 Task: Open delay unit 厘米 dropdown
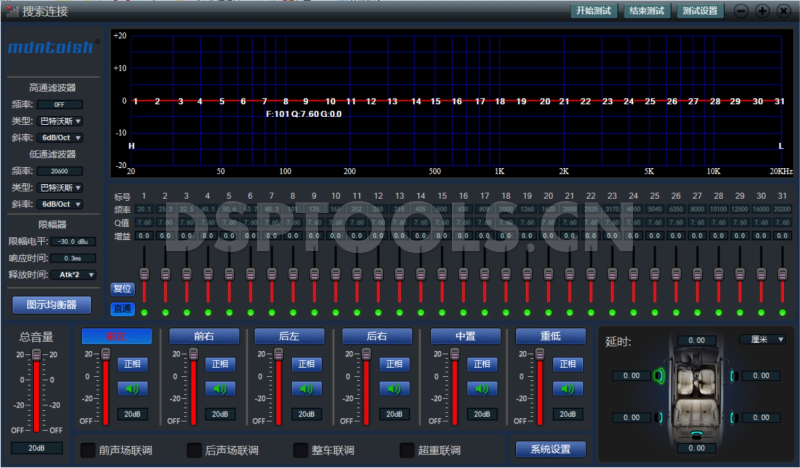pyautogui.click(x=762, y=339)
